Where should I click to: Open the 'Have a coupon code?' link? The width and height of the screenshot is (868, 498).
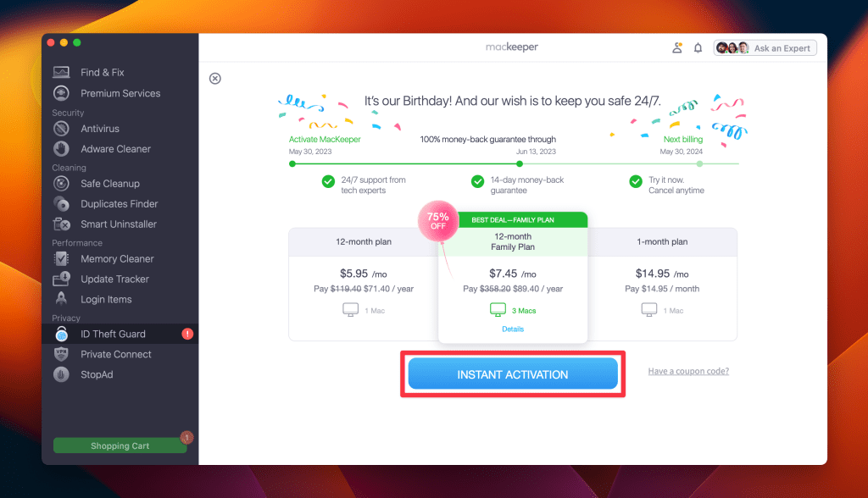688,371
